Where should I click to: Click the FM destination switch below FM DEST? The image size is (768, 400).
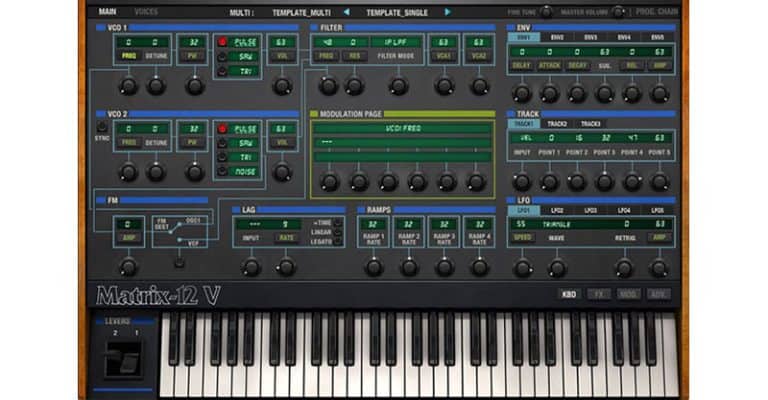(x=179, y=263)
